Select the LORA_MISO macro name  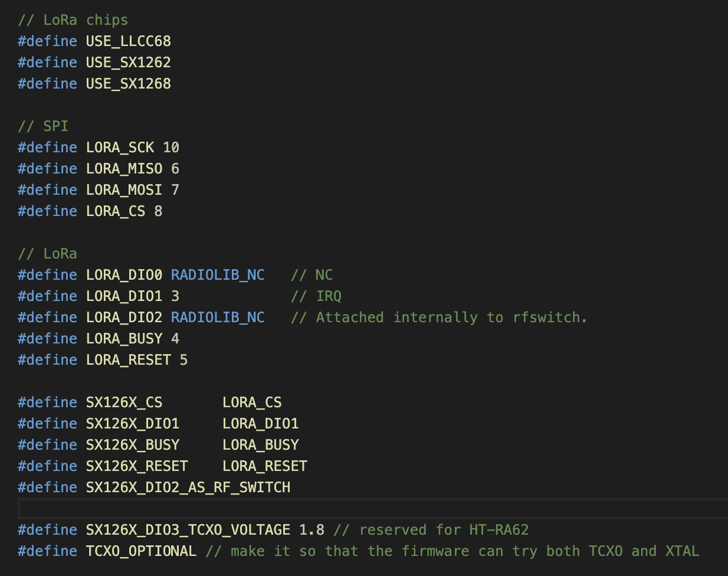124,169
